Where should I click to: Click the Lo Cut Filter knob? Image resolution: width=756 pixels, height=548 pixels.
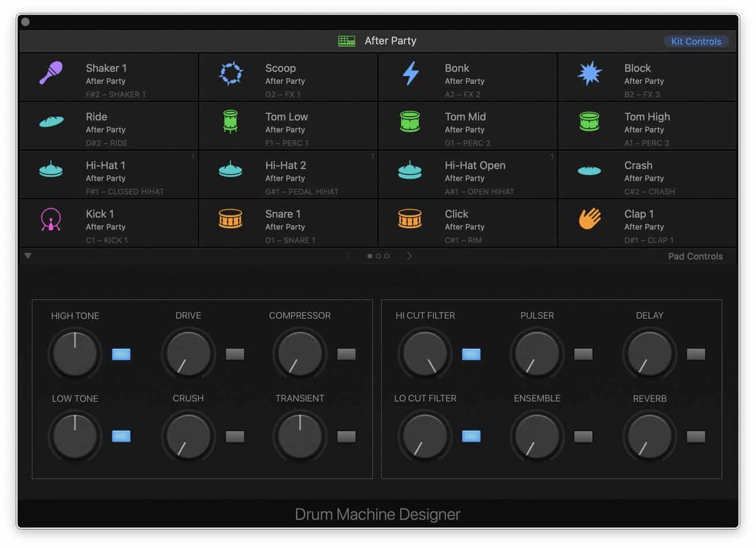point(425,436)
